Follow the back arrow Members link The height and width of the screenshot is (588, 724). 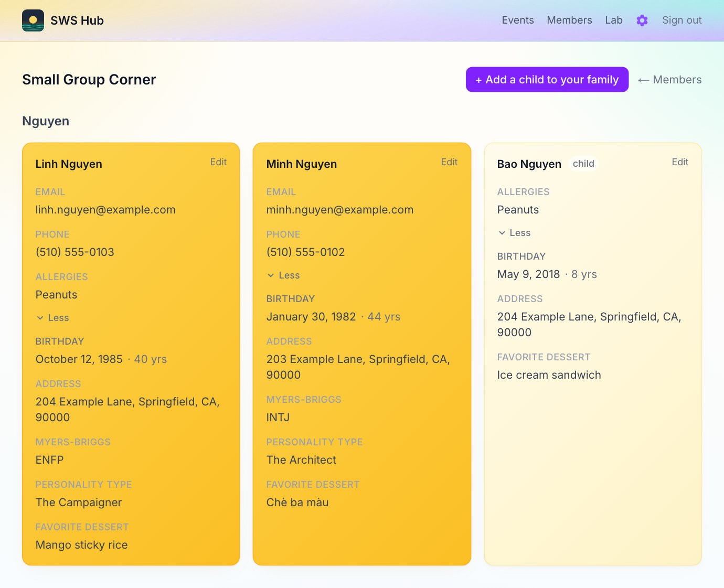(670, 80)
